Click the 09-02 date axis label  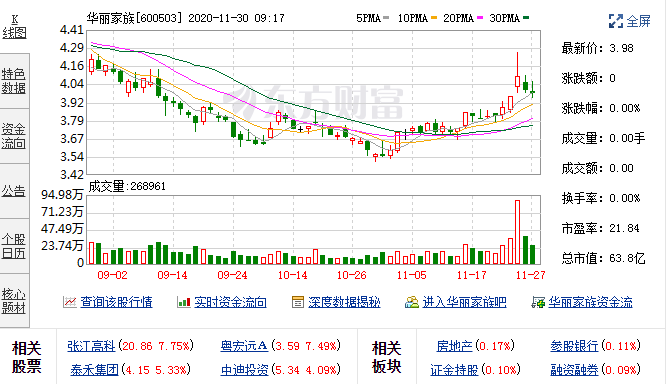coord(112,275)
